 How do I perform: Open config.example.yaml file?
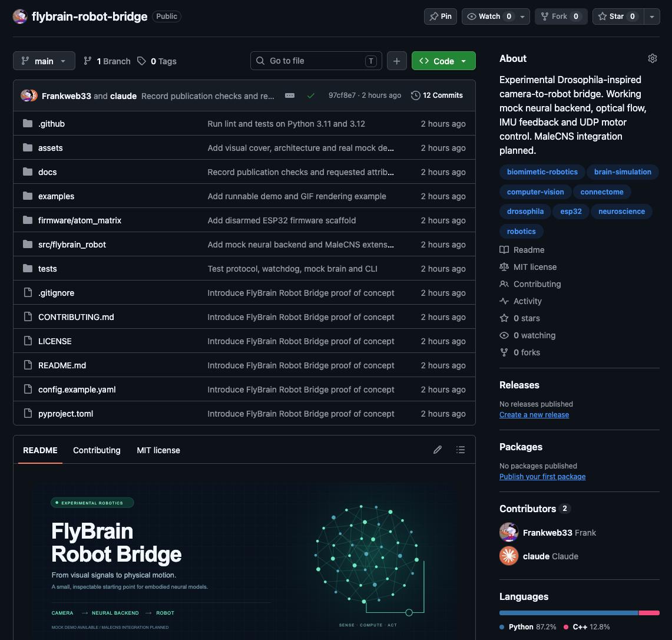77,390
